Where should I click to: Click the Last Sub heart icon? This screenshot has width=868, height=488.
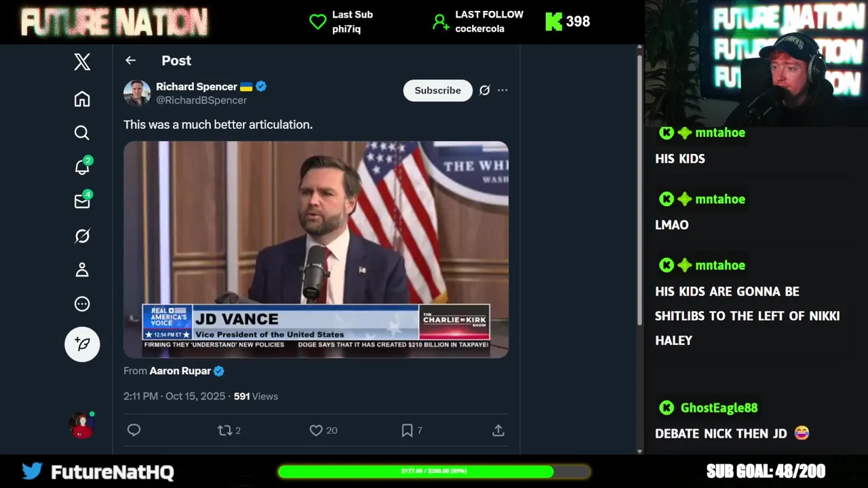317,22
